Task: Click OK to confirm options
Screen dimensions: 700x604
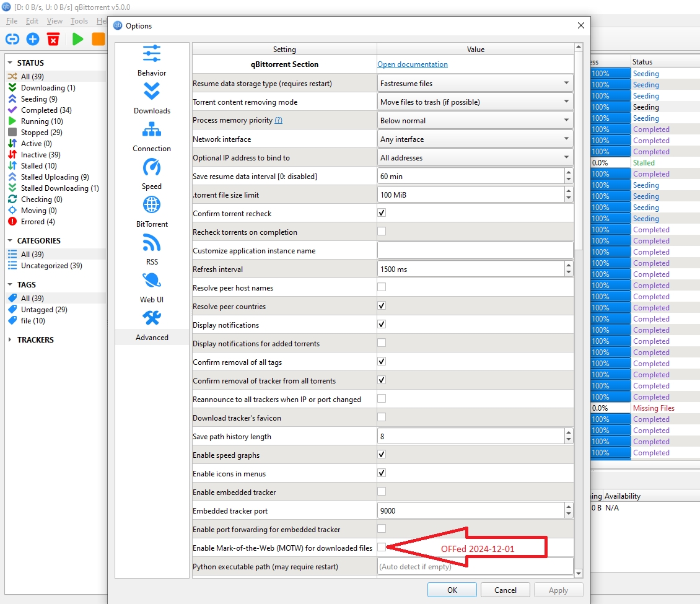Action: point(452,590)
